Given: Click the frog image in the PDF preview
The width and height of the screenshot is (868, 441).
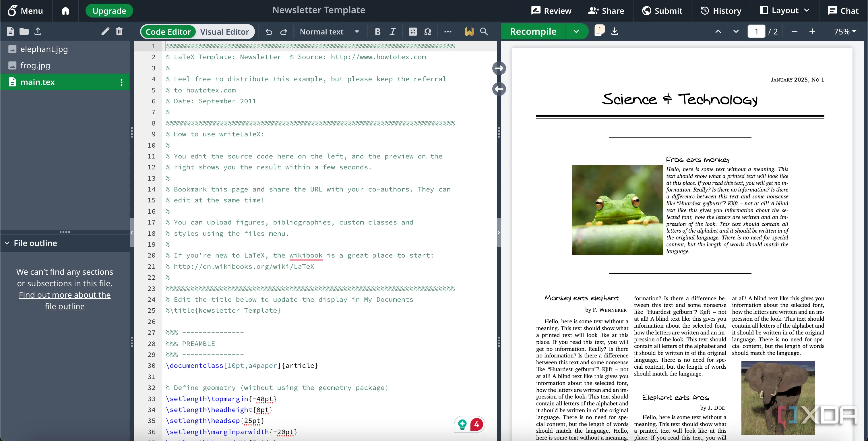Looking at the screenshot, I should point(617,210).
